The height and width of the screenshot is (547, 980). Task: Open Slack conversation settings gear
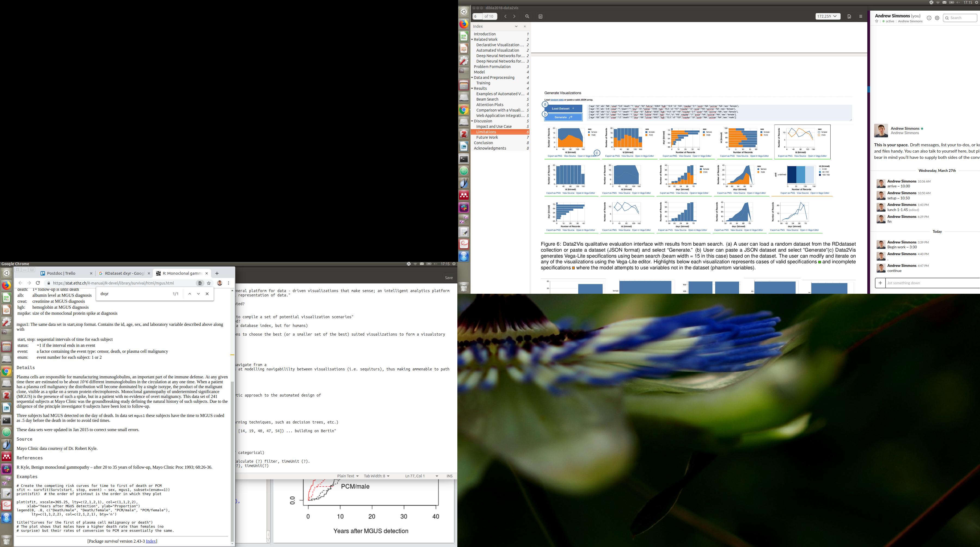point(937,18)
